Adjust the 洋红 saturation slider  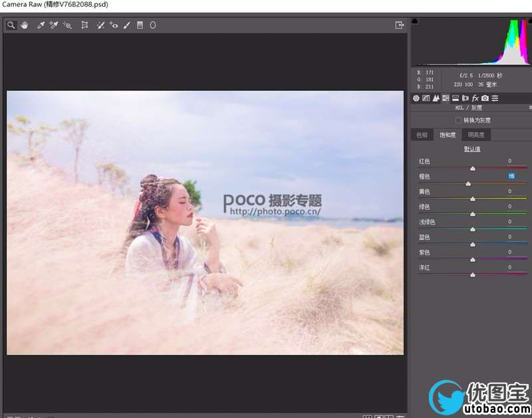coord(473,274)
